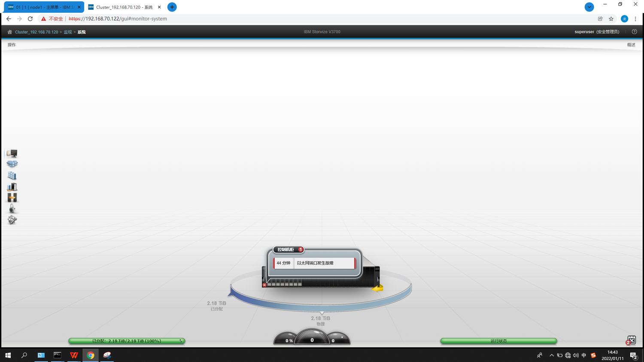Click the address bar URL

coord(118,19)
